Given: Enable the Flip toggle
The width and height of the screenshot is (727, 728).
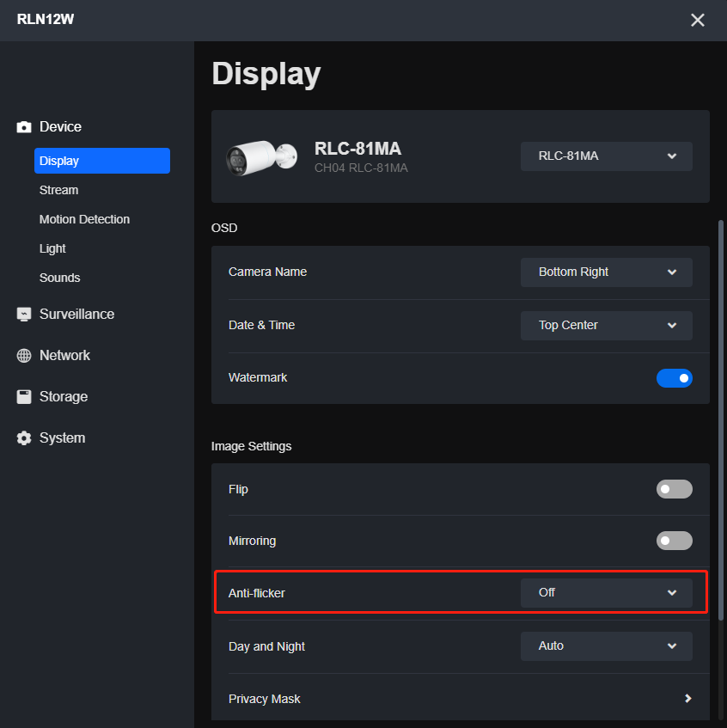Looking at the screenshot, I should (x=674, y=489).
